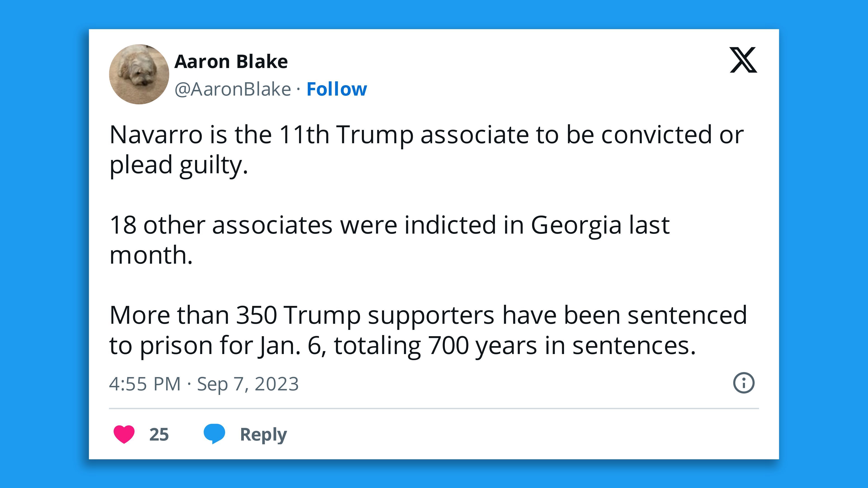Click the X logo on the tweet
The height and width of the screenshot is (488, 868).
(743, 60)
